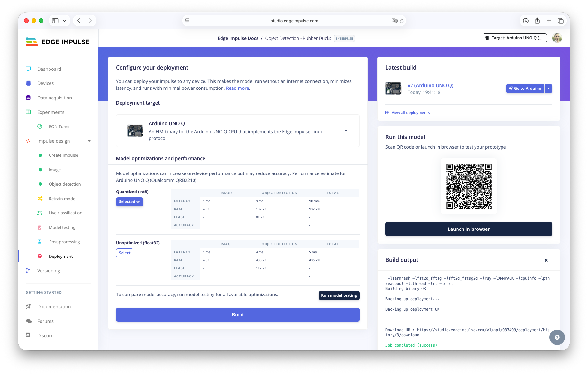Close the Build output panel
This screenshot has height=374, width=588.
click(x=546, y=260)
